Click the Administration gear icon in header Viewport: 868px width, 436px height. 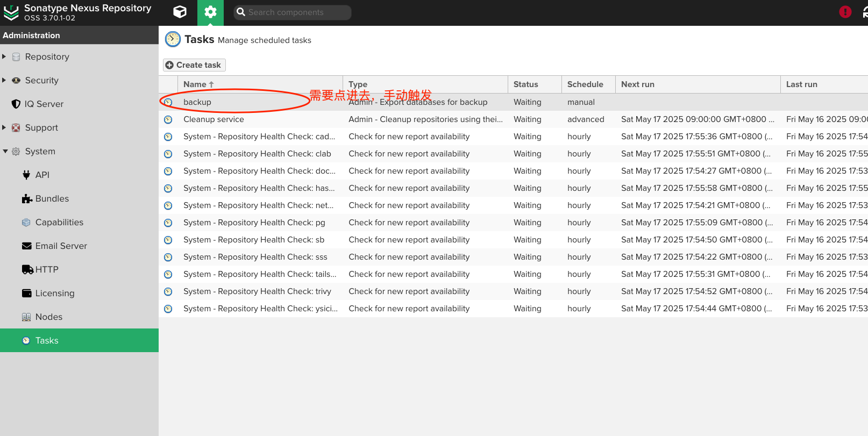(x=210, y=12)
